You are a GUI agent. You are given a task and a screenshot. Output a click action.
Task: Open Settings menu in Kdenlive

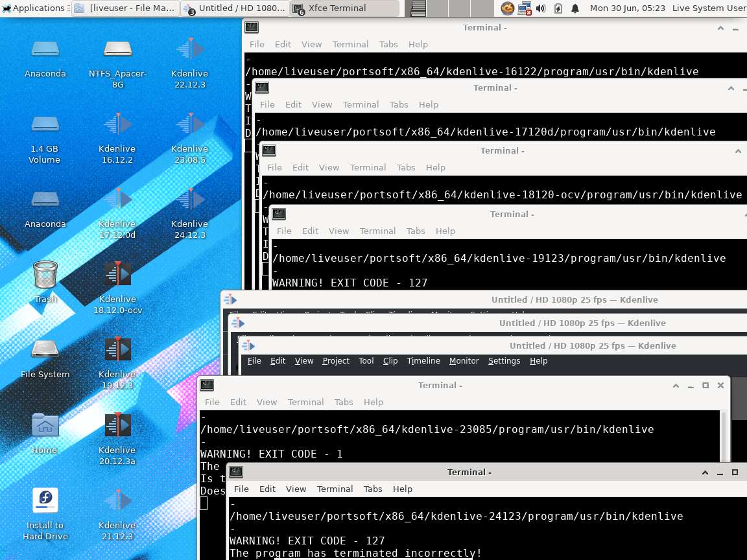pyautogui.click(x=504, y=360)
